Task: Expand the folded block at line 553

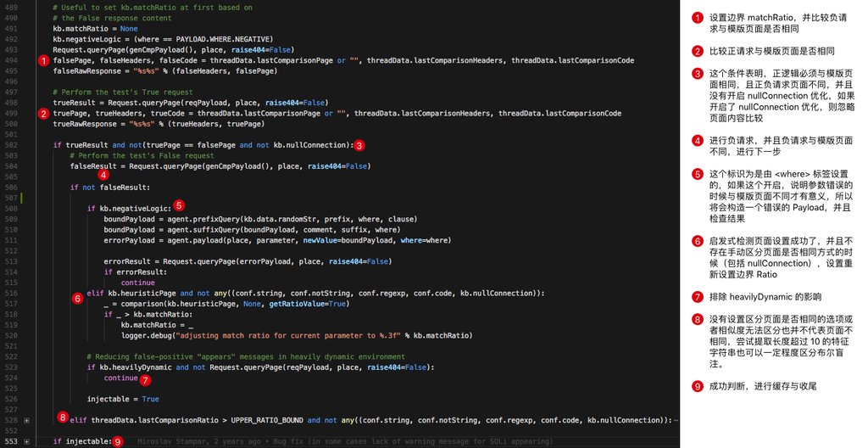Action: (26, 441)
